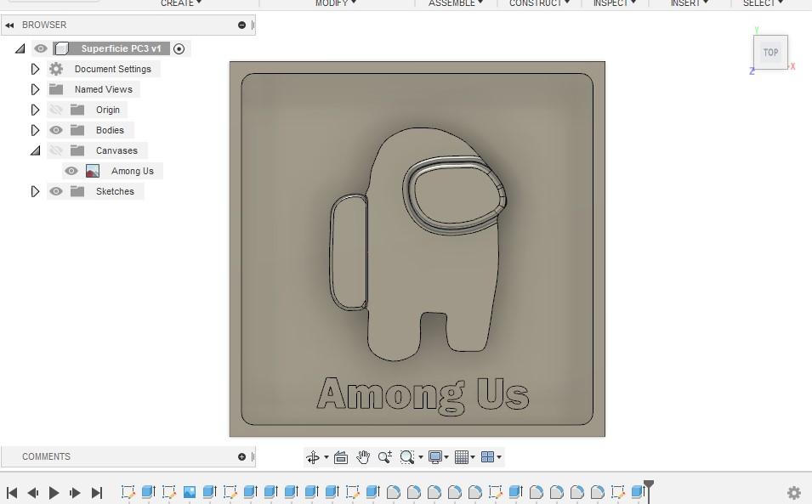812x504 pixels.
Task: Open the INSPECT menu
Action: pyautogui.click(x=614, y=3)
